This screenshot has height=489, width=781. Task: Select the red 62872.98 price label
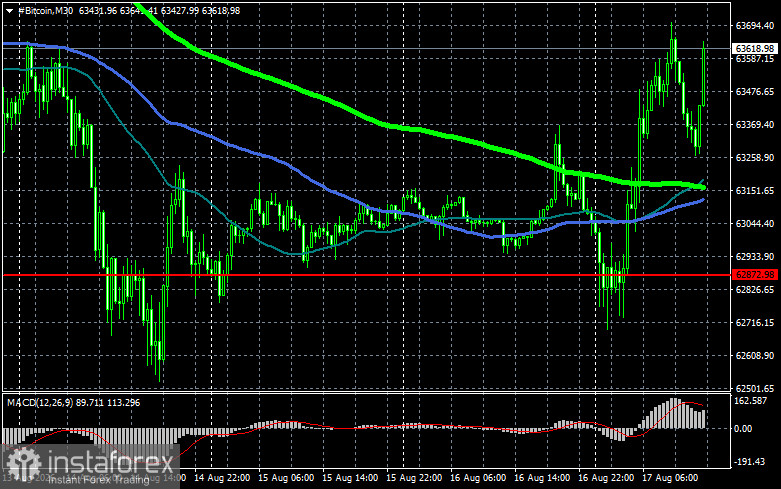(756, 274)
